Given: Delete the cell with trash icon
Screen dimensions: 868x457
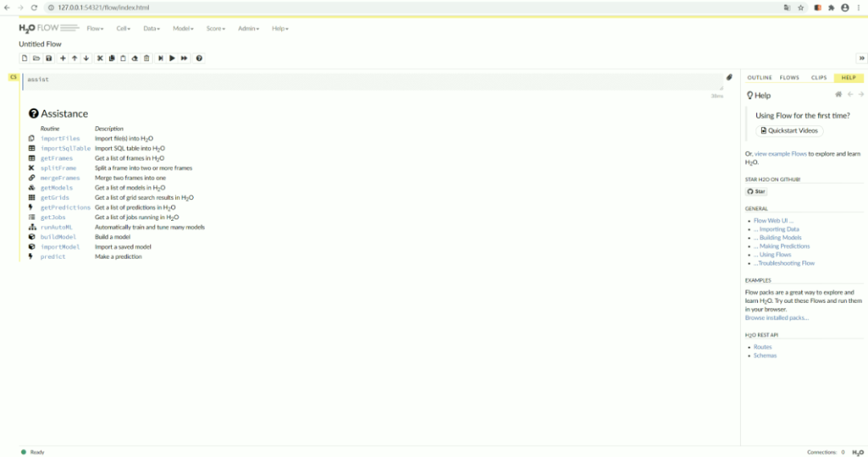Looking at the screenshot, I should coord(146,58).
